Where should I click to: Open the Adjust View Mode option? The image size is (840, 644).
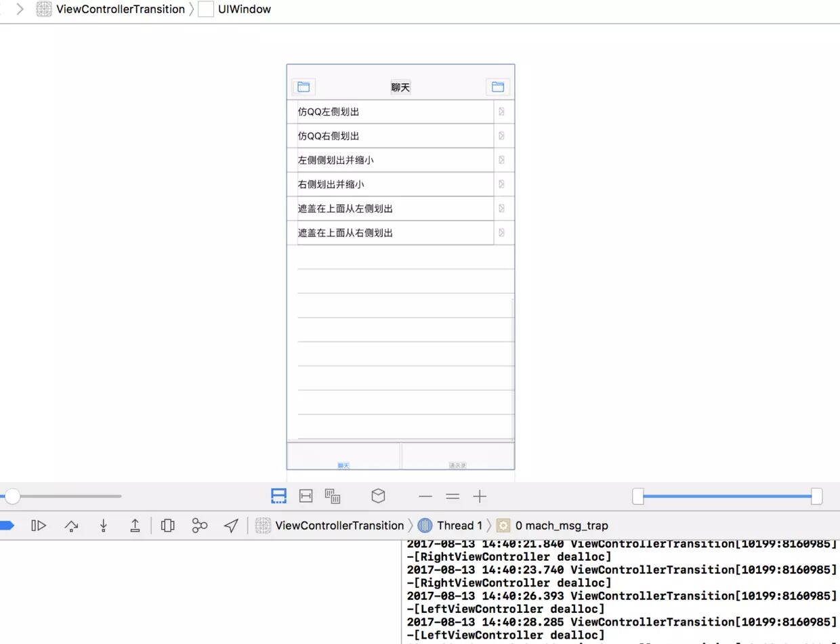point(332,496)
